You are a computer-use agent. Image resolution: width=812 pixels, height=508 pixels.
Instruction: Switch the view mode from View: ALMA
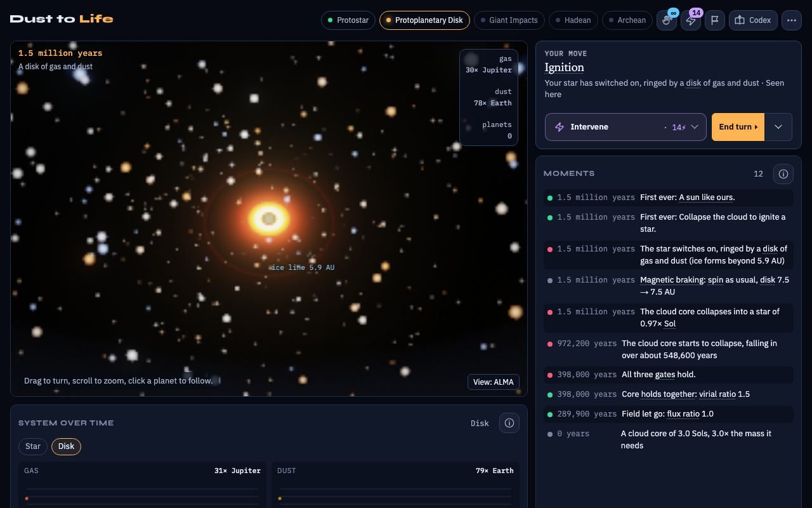click(493, 382)
